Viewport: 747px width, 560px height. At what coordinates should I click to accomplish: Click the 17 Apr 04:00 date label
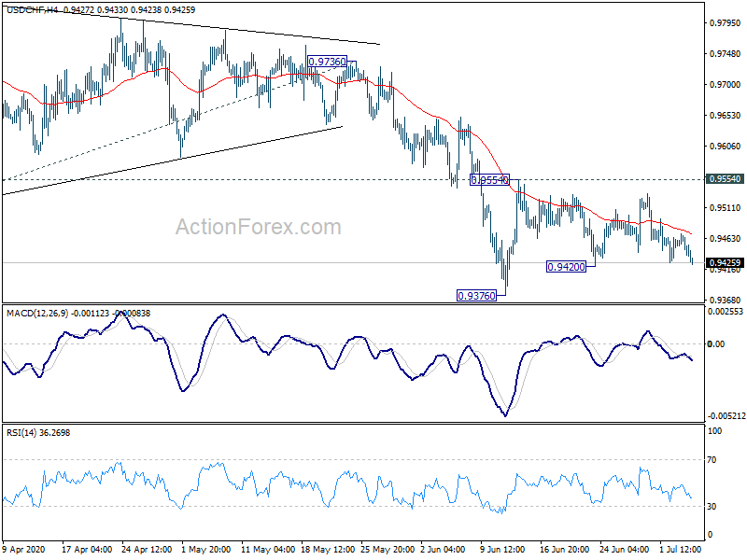tap(87, 550)
